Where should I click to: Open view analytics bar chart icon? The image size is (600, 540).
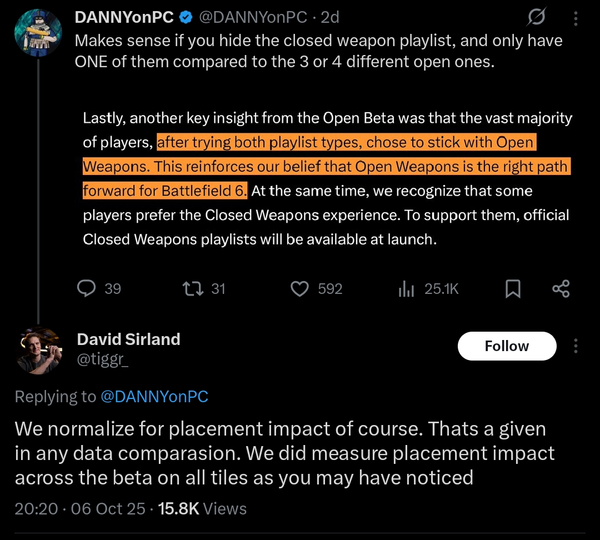click(407, 288)
